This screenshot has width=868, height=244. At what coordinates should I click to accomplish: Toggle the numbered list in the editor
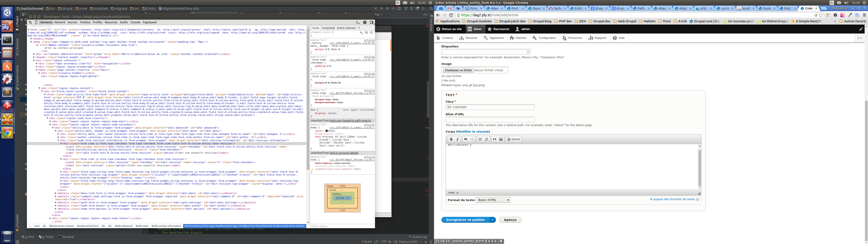coord(487,139)
